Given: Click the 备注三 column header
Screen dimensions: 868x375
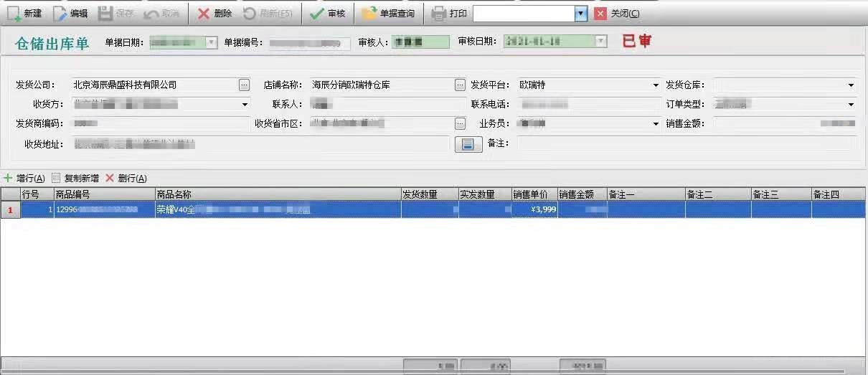Looking at the screenshot, I should (781, 194).
